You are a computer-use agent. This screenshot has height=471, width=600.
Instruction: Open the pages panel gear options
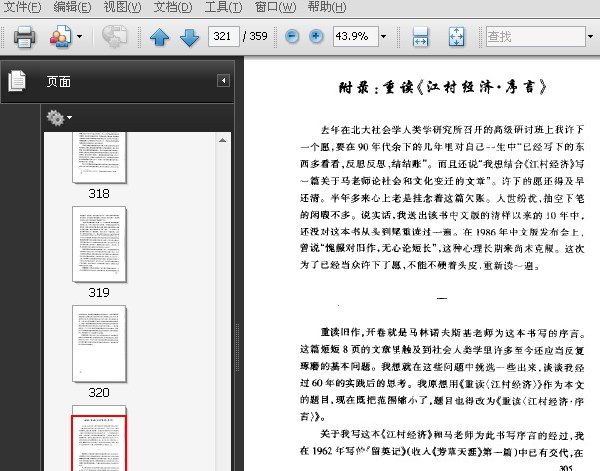click(x=59, y=117)
